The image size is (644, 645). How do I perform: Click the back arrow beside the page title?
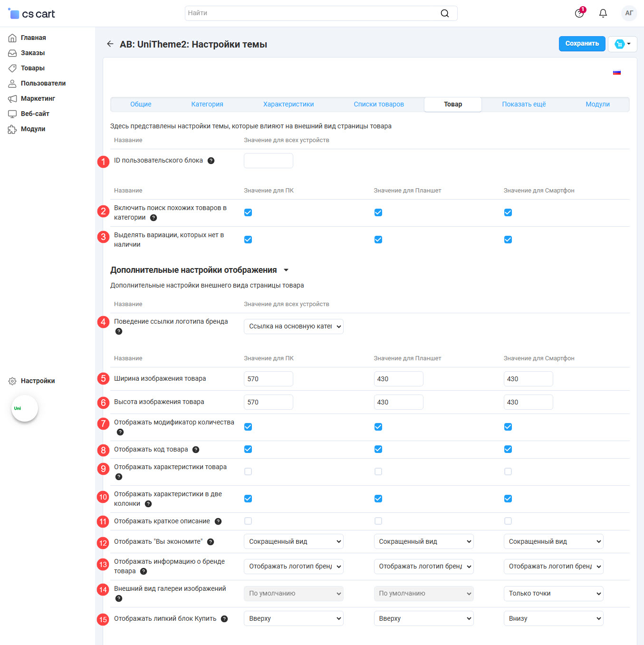click(110, 44)
